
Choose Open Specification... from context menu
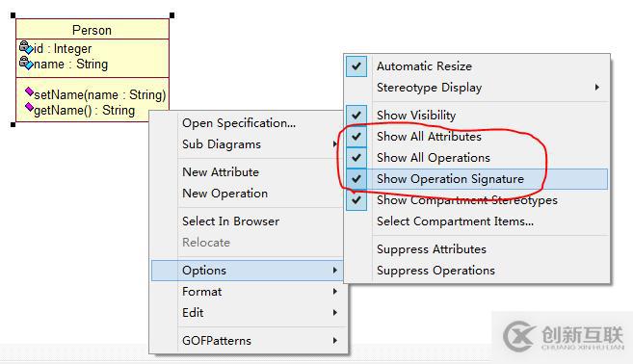247,123
